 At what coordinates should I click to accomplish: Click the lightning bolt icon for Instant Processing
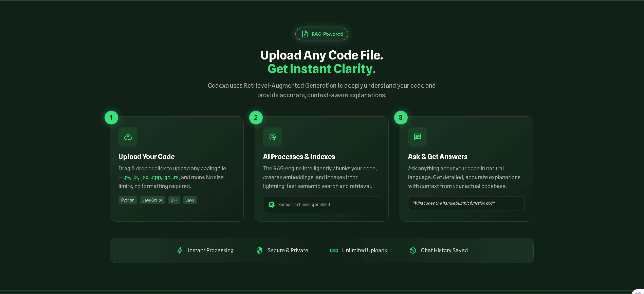coord(180,250)
